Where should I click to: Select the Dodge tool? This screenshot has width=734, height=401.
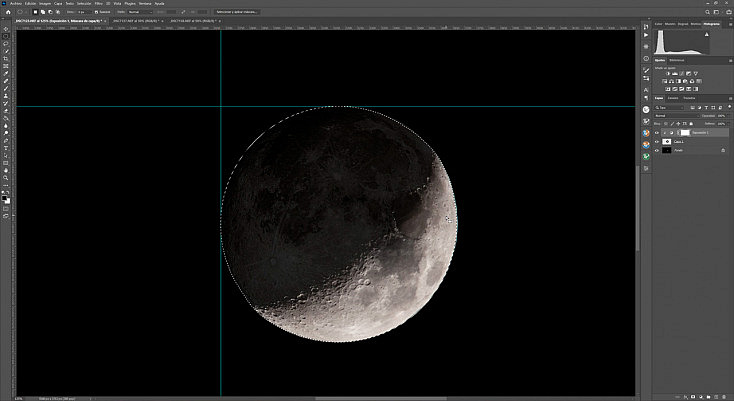pos(6,133)
